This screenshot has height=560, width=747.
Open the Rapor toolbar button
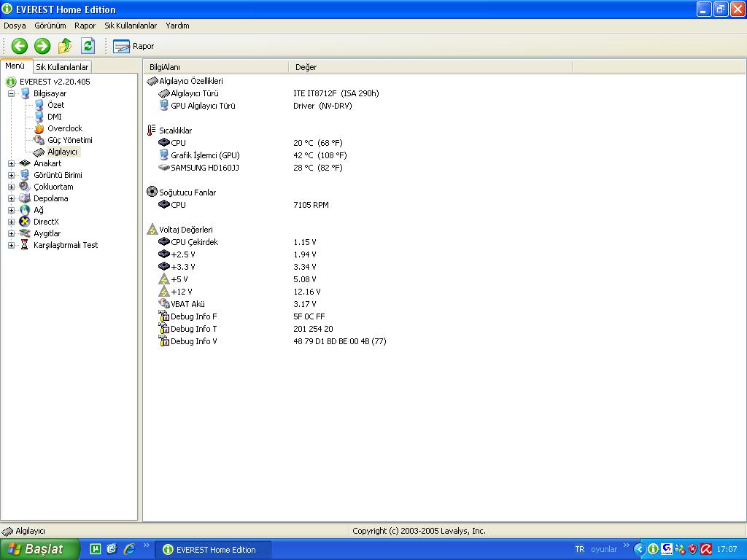point(134,46)
